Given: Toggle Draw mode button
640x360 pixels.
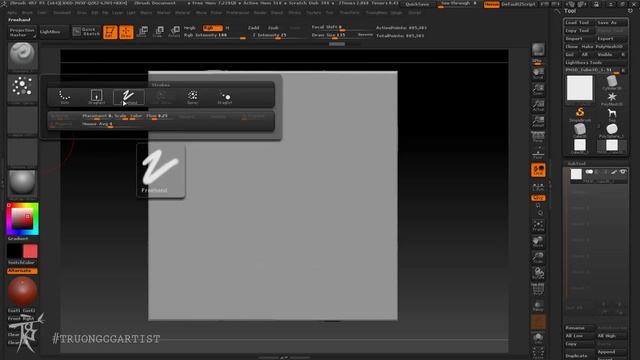Looking at the screenshot, I should (x=126, y=32).
